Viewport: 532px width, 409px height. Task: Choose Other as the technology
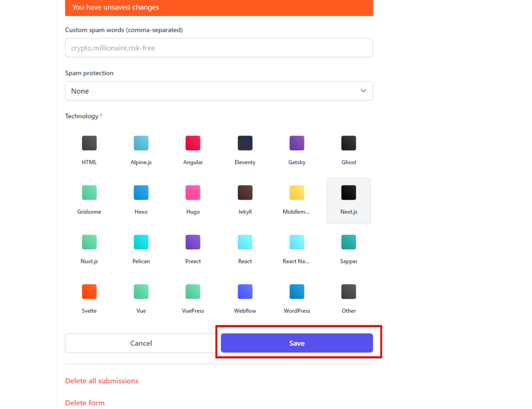(349, 292)
